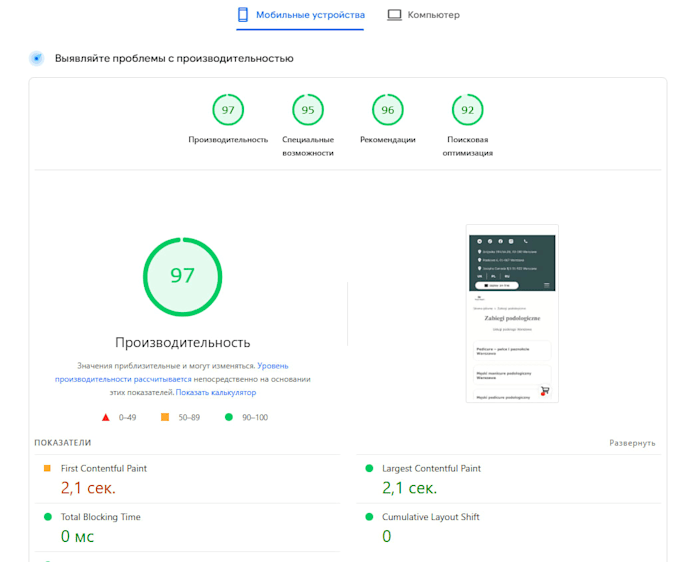This screenshot has width=680, height=562.
Task: Click the laptop computer icon
Action: 394,15
